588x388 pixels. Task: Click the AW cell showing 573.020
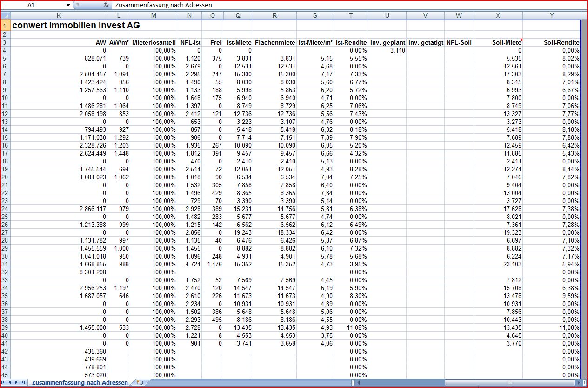pyautogui.click(x=58, y=375)
